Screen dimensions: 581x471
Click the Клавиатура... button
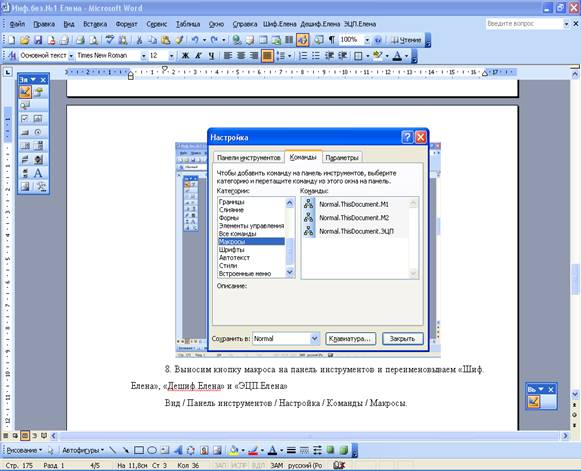point(350,339)
